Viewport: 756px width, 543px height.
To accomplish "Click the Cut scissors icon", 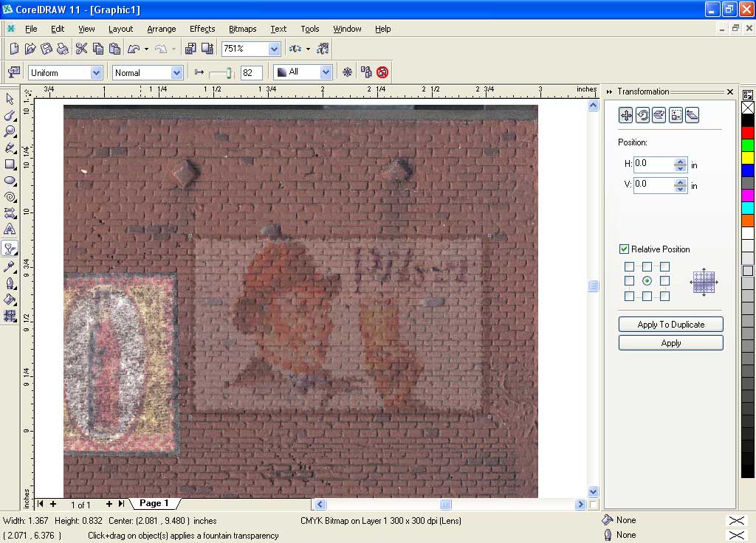I will (x=81, y=49).
